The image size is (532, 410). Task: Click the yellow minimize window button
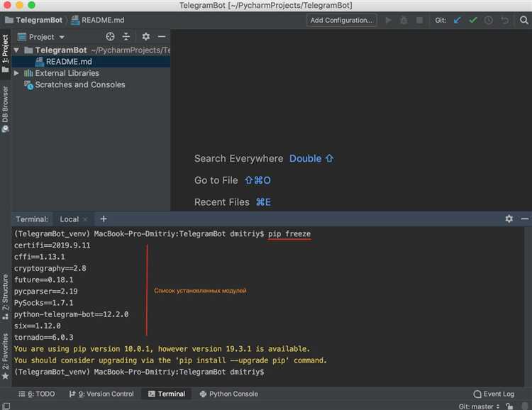pyautogui.click(x=19, y=5)
